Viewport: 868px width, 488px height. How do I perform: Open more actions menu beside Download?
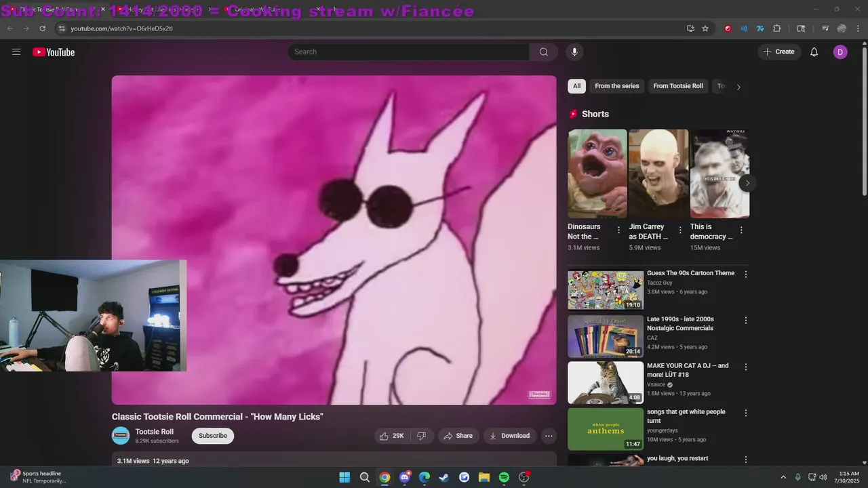(x=549, y=436)
